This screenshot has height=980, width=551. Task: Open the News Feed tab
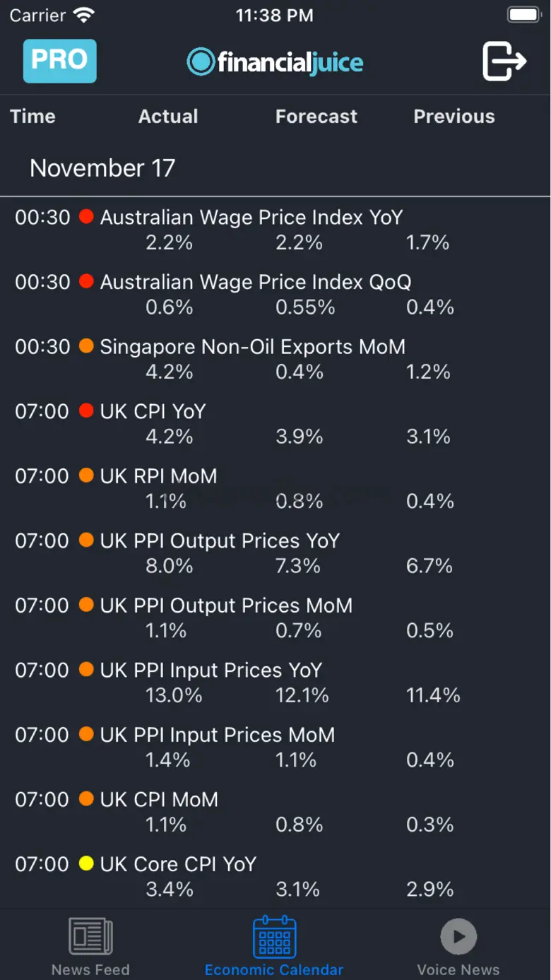[90, 969]
